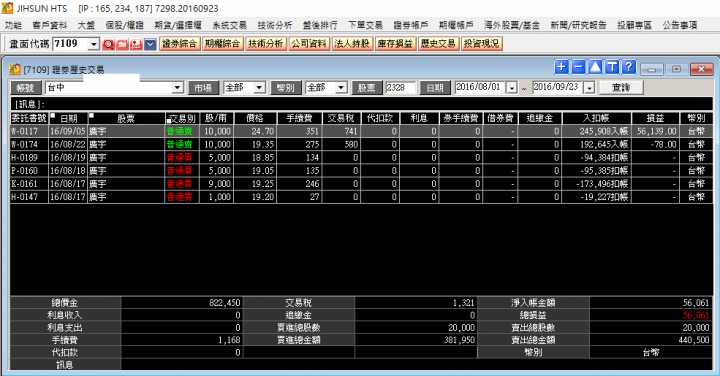The width and height of the screenshot is (720, 376).
Task: Open the 證券帳戶 menu
Action: tap(411, 25)
